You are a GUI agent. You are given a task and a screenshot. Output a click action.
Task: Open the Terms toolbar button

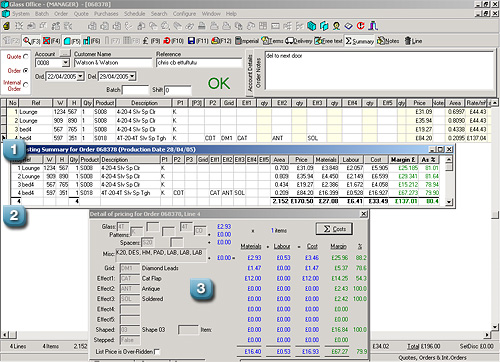tap(272, 41)
